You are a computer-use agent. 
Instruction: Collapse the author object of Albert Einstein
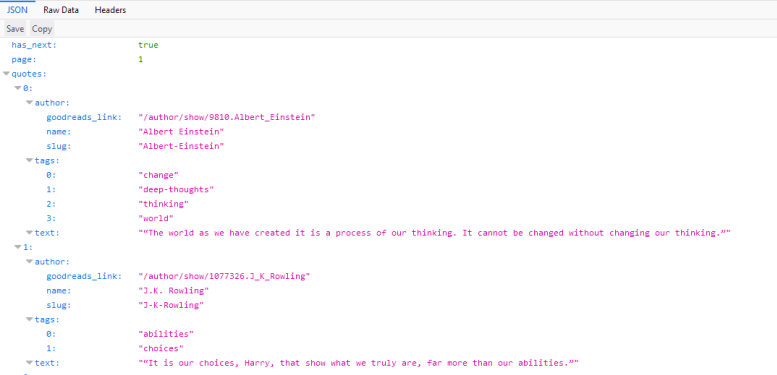click(x=29, y=103)
